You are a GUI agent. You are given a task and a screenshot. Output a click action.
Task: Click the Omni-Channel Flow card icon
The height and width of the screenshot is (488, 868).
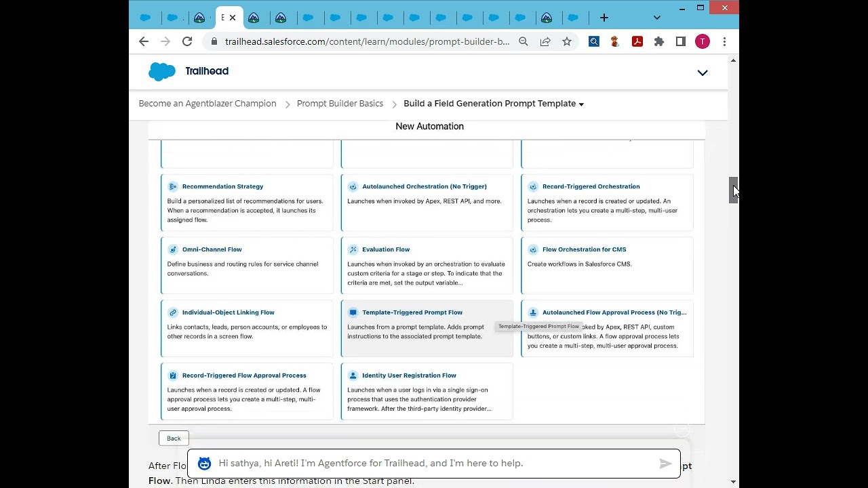[x=173, y=249]
